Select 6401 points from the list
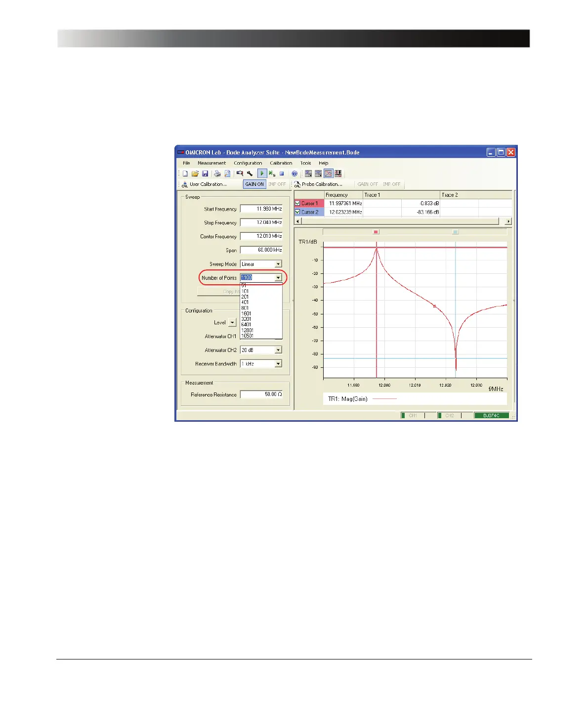The width and height of the screenshot is (588, 701). point(261,324)
